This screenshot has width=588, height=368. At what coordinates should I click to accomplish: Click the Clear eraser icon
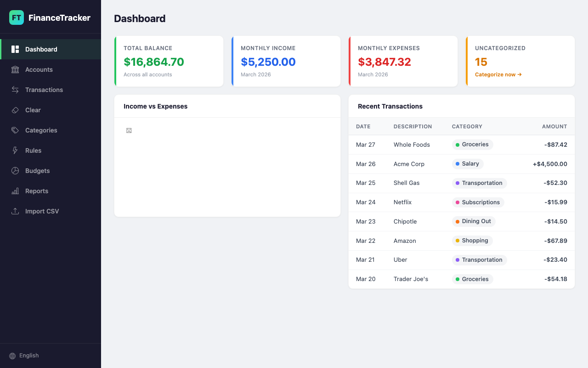[x=15, y=110]
